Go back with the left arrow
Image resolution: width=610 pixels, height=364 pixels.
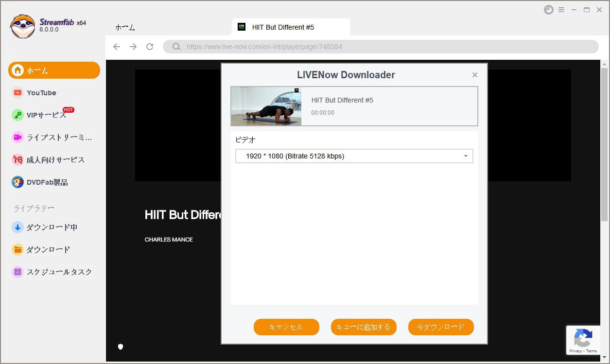pos(117,47)
